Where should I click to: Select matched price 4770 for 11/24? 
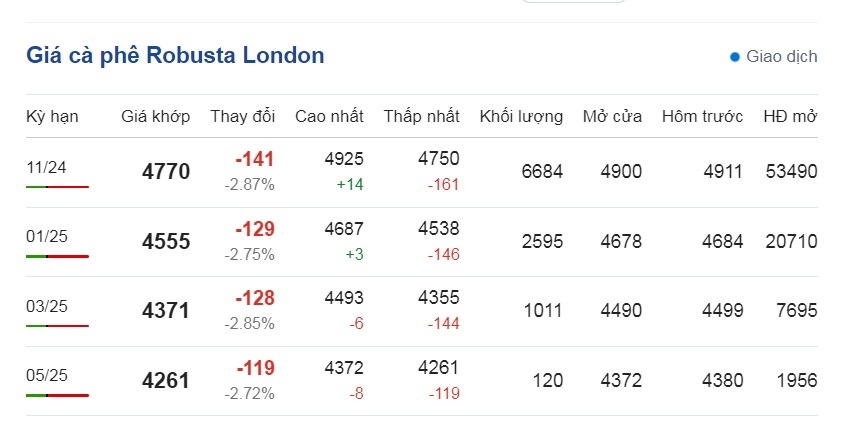[166, 172]
